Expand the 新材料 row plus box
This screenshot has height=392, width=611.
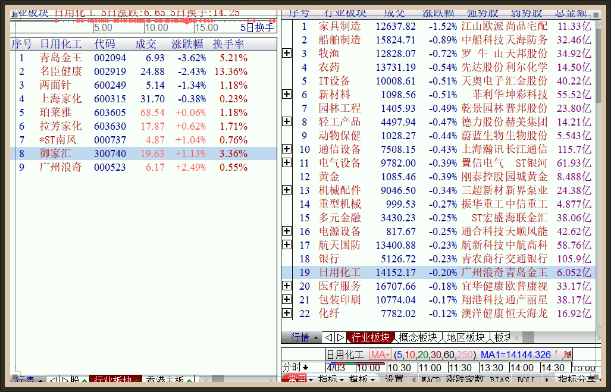287,94
